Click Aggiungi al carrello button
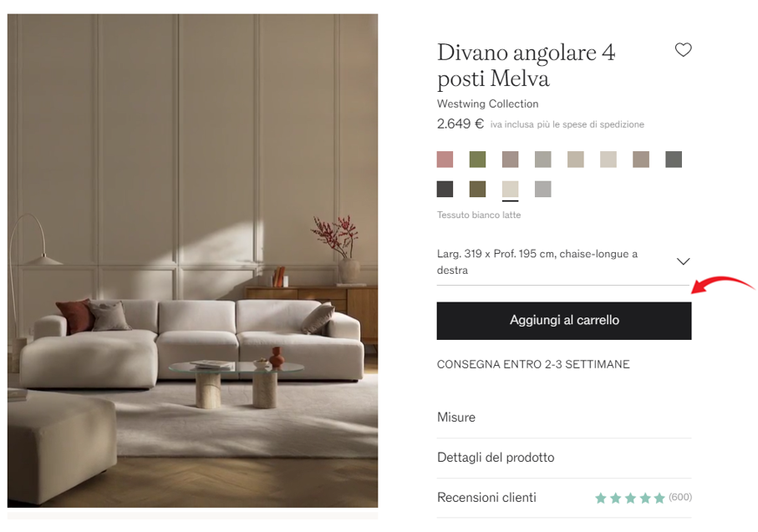The height and width of the screenshot is (532, 758). [x=563, y=321]
